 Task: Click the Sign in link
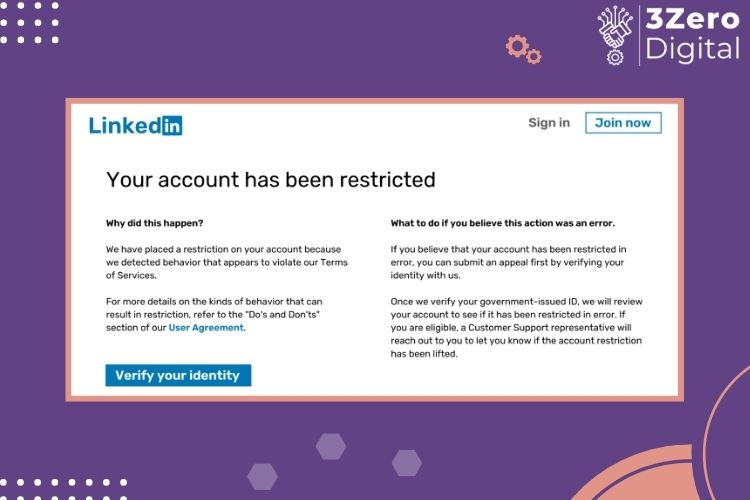pyautogui.click(x=549, y=123)
